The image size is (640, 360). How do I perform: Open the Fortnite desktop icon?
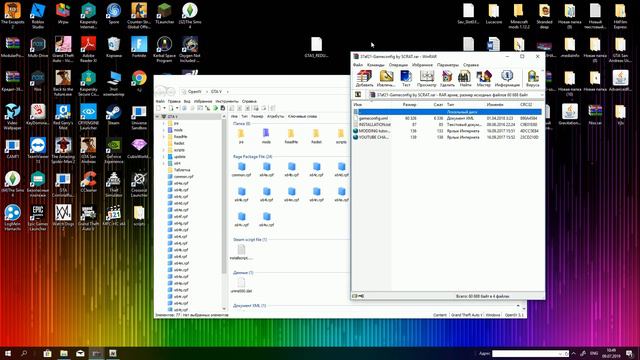pyautogui.click(x=139, y=47)
